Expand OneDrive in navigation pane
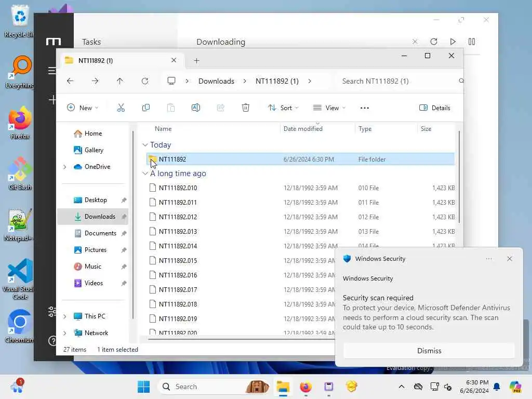532x399 pixels. coord(65,167)
